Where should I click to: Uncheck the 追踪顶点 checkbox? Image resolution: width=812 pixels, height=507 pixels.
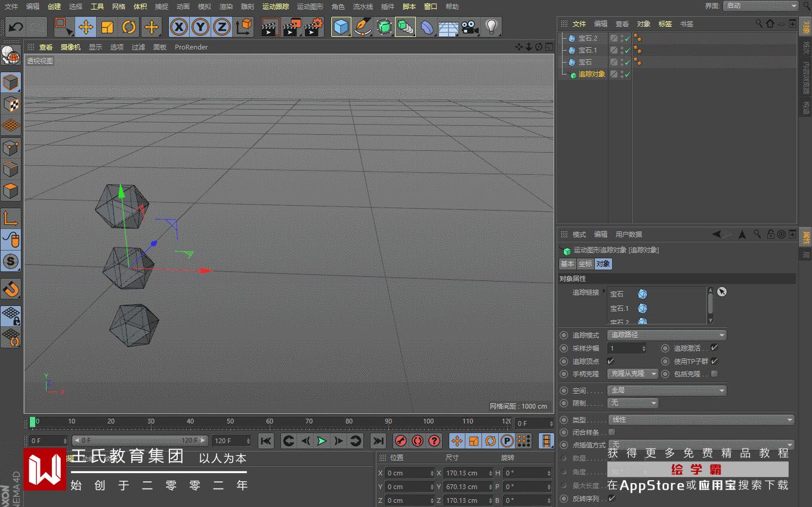pyautogui.click(x=610, y=361)
